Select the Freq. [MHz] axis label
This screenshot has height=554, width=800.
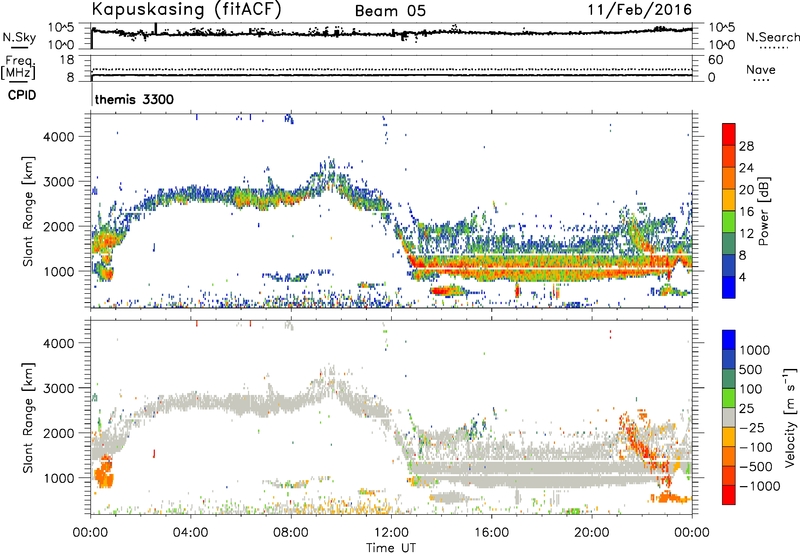pos(18,68)
